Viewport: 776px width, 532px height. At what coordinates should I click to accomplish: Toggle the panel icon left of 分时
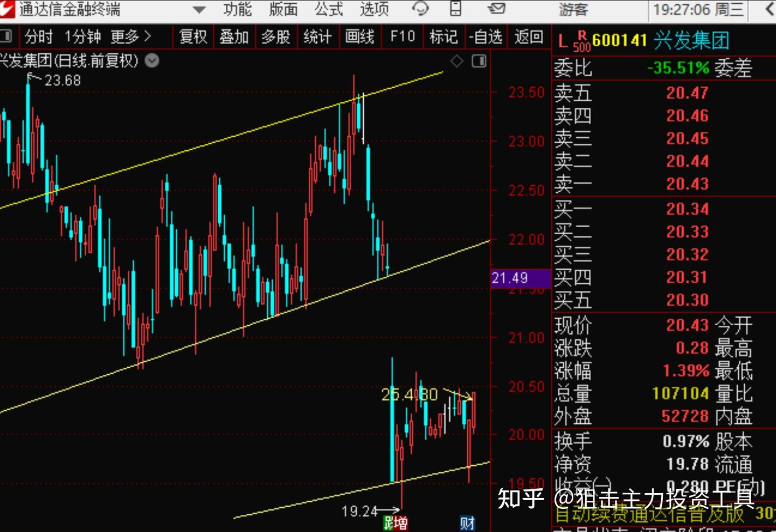[x=6, y=37]
